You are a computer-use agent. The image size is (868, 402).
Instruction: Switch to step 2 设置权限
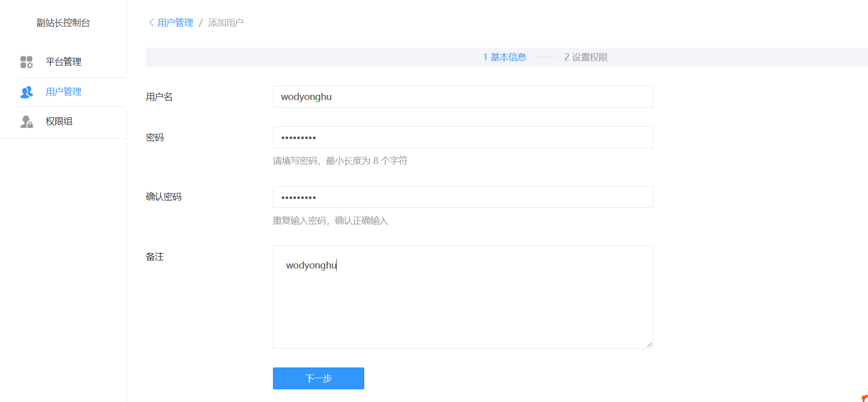[x=585, y=57]
